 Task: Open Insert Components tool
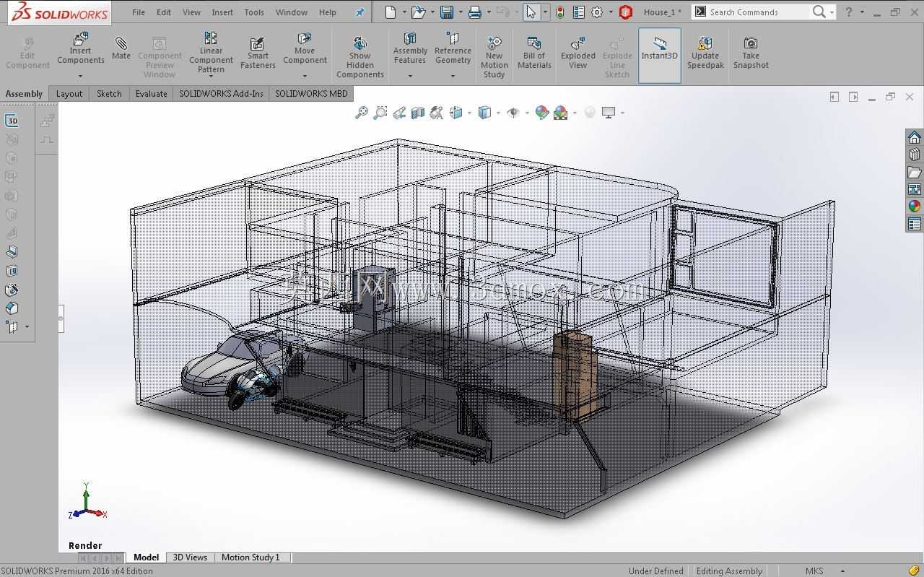coord(80,48)
